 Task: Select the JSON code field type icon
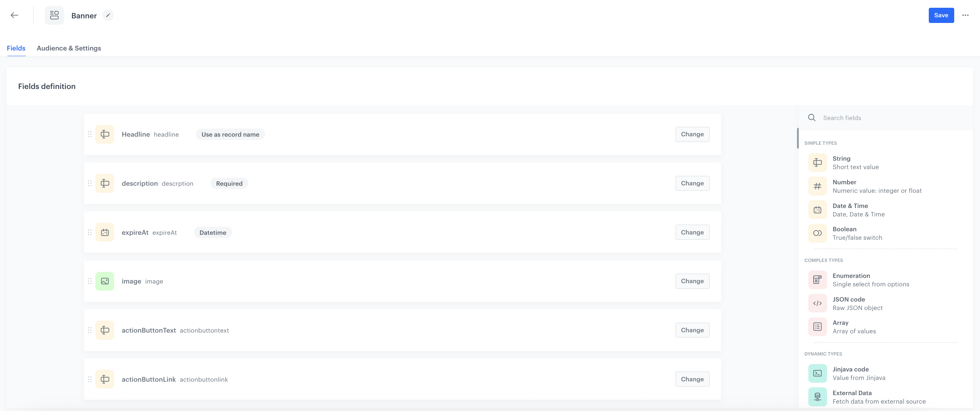tap(817, 303)
